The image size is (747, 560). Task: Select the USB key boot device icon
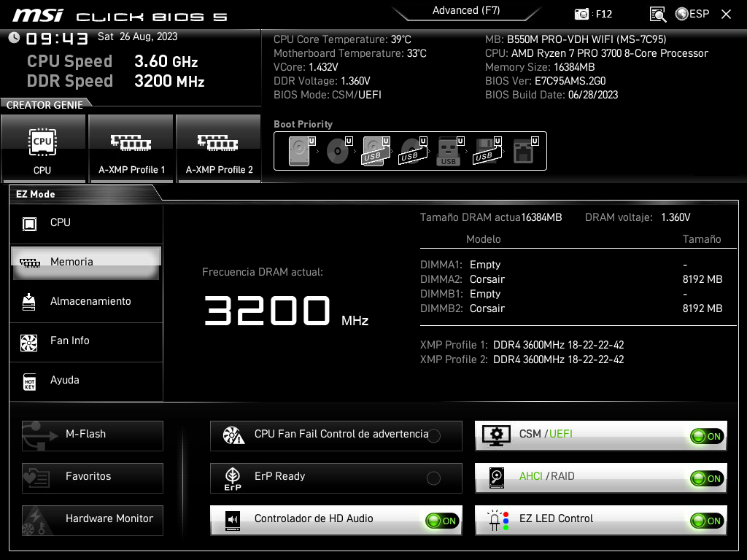[x=449, y=151]
